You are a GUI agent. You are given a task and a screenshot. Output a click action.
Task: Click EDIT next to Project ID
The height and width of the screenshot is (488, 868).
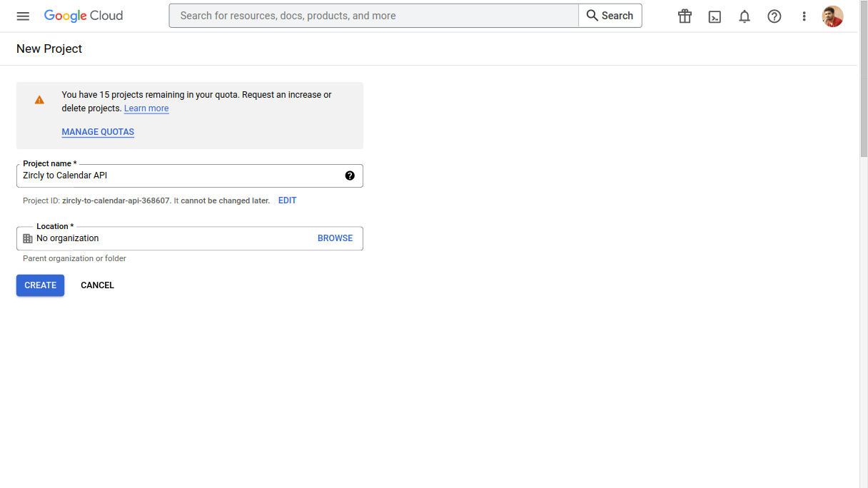click(x=287, y=200)
